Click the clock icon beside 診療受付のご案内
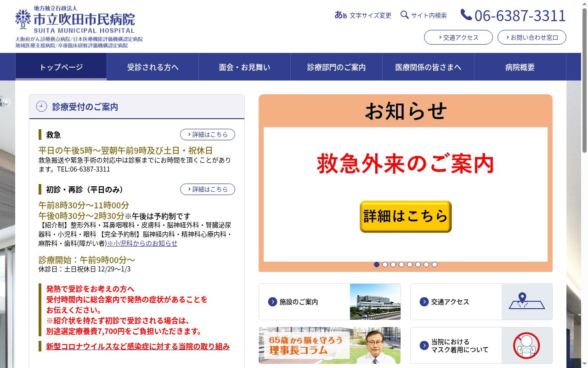 click(42, 106)
